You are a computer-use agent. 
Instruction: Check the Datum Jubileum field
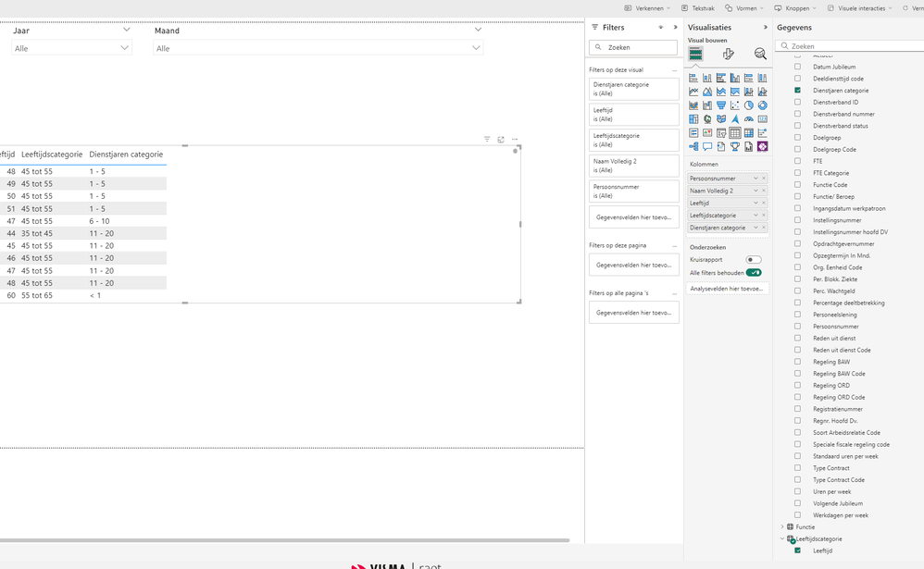point(797,67)
